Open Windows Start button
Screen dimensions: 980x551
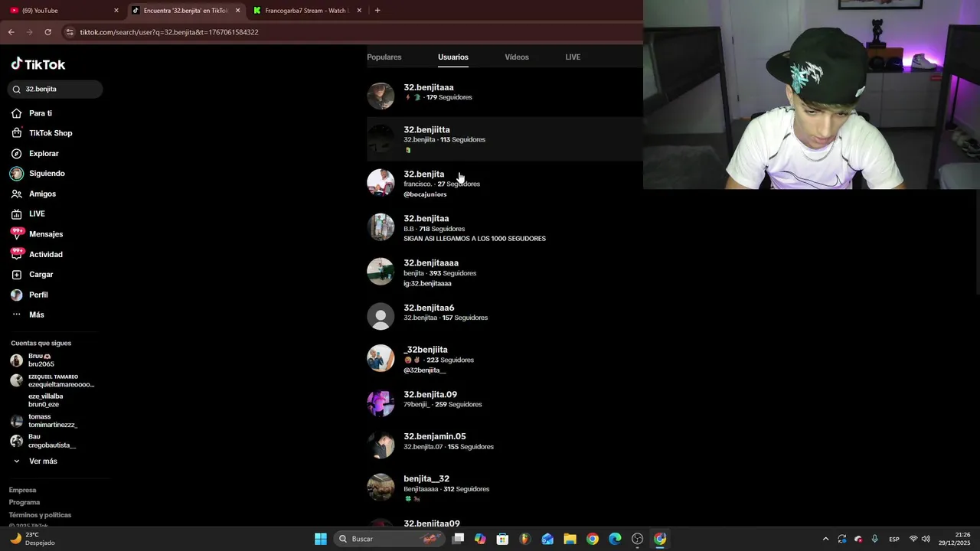point(321,539)
